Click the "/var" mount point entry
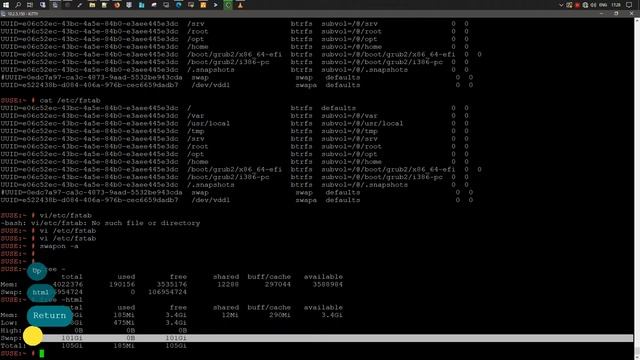 196,116
